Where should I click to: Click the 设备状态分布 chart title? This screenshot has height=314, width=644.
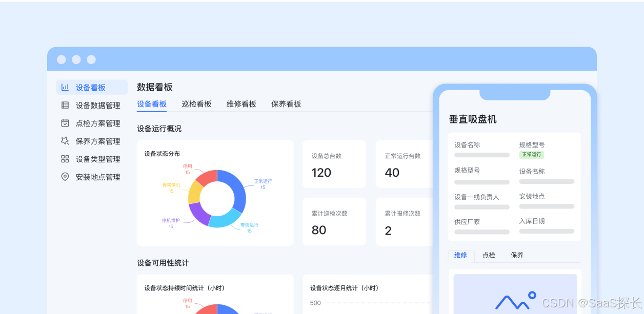click(x=162, y=154)
